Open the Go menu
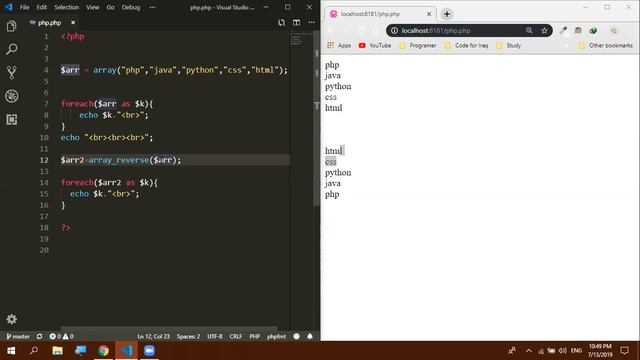Image resolution: width=640 pixels, height=360 pixels. (x=110, y=7)
